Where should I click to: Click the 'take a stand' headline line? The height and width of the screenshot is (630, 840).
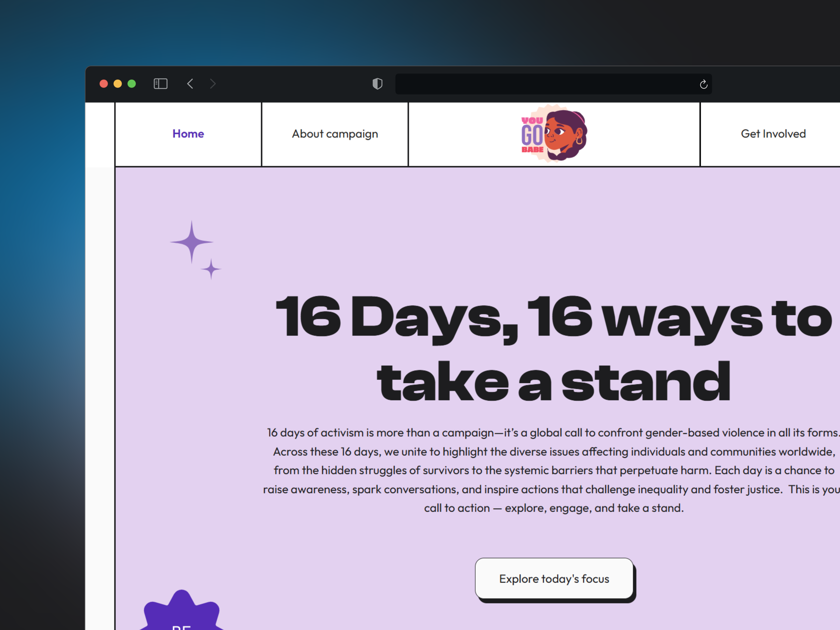[x=553, y=382]
